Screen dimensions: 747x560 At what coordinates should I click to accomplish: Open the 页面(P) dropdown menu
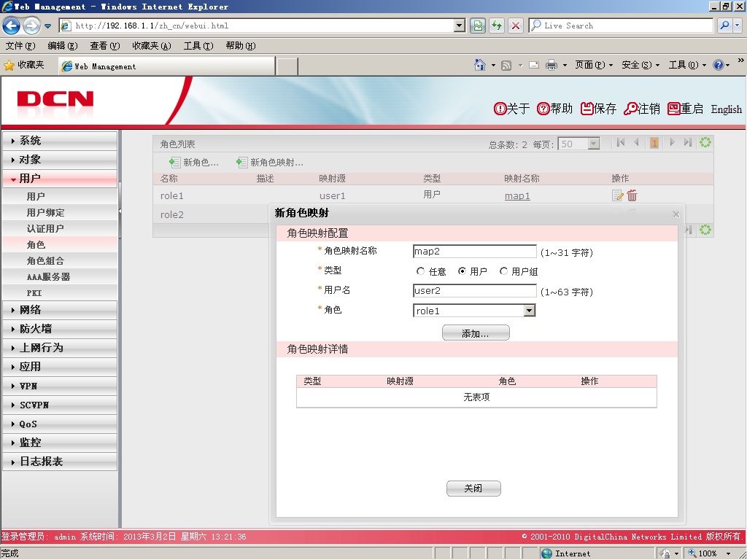594,65
